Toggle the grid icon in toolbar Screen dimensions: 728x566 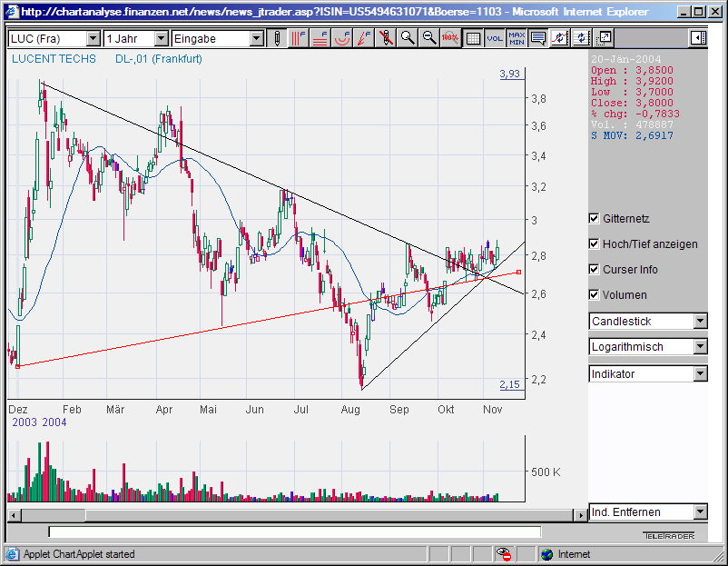[x=473, y=38]
